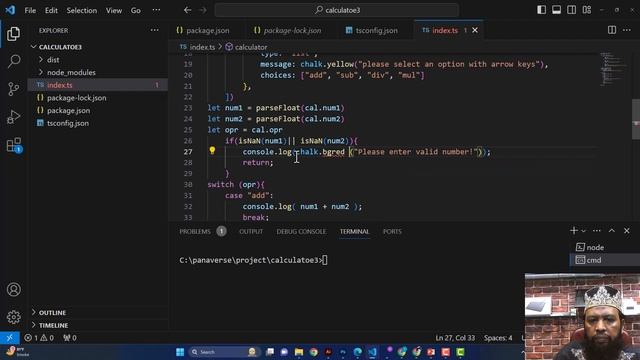Viewport: 640px width, 360px height.
Task: Click the calculatoe3 command center search box
Action: 337,10
